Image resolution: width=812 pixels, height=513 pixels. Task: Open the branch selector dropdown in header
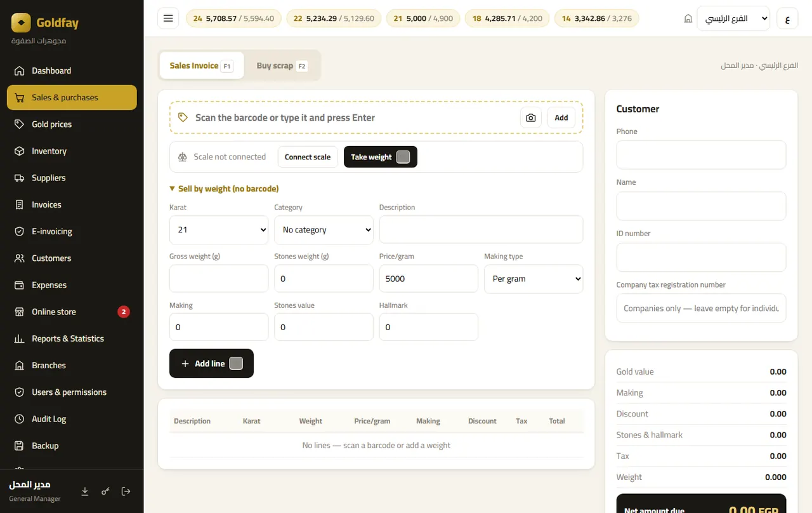[733, 18]
